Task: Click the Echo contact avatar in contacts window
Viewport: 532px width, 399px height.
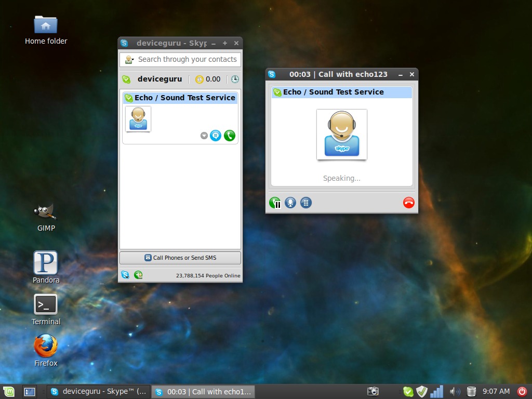Action: (x=138, y=119)
